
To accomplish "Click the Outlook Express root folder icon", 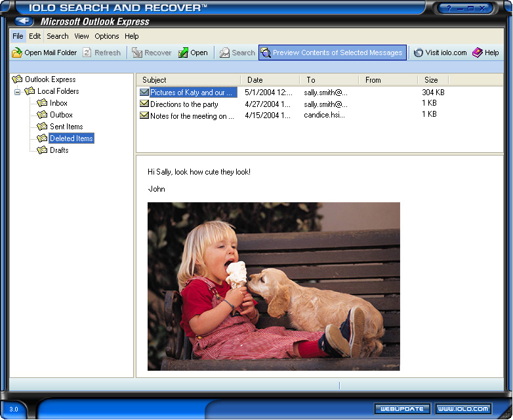I will coord(17,79).
